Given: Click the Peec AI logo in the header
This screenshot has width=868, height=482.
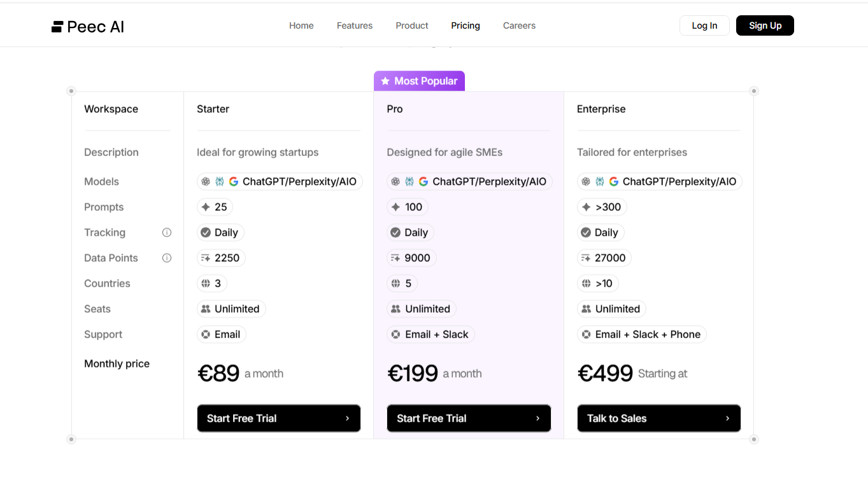Looking at the screenshot, I should [x=87, y=26].
